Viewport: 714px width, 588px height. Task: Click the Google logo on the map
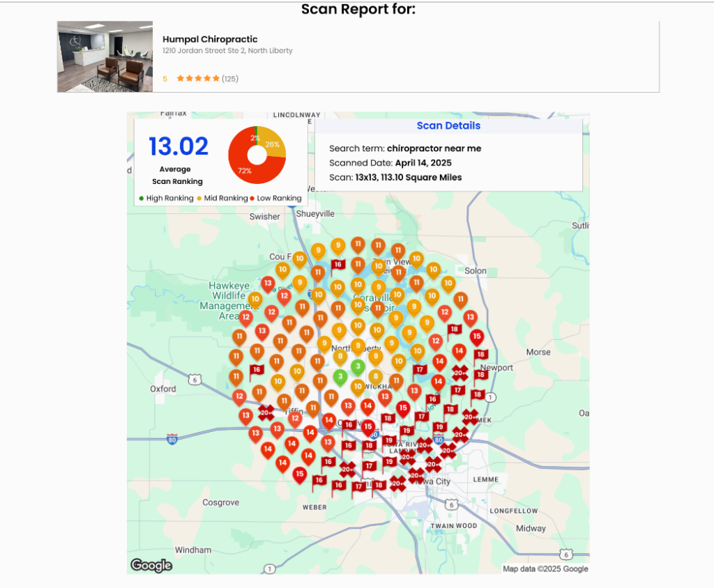151,565
